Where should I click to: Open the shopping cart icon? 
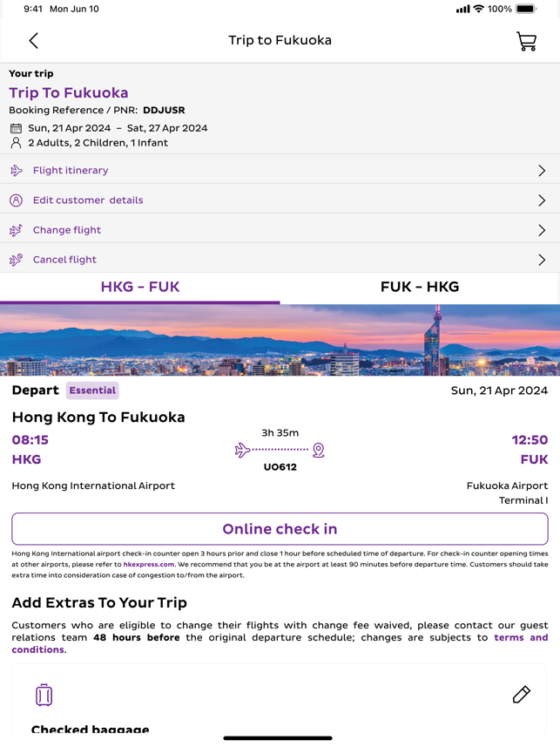[x=526, y=41]
